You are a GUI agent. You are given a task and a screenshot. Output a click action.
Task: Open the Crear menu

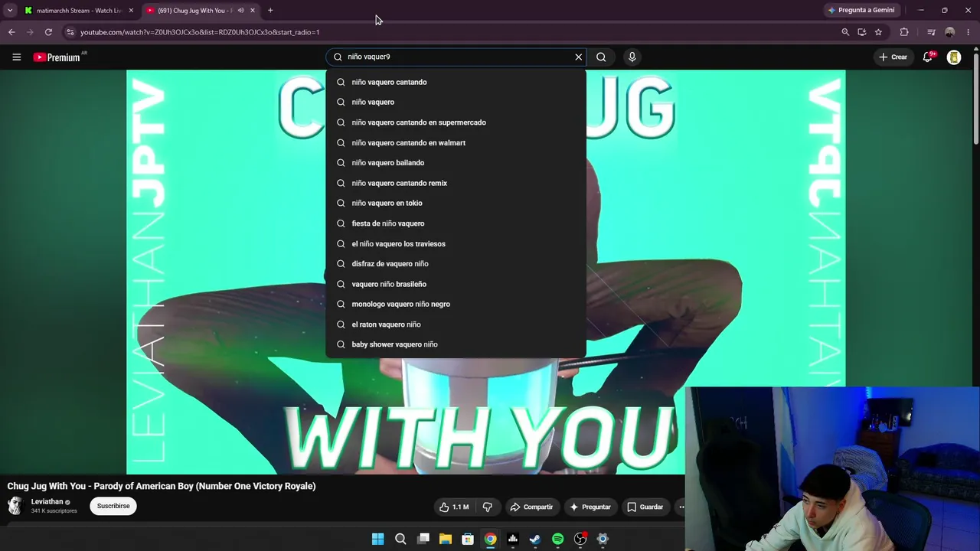(x=893, y=57)
